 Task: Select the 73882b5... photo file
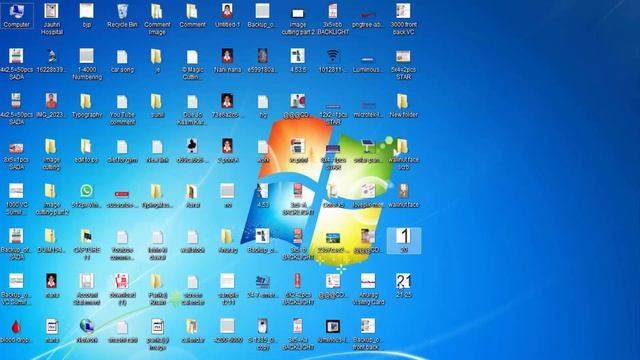[227, 106]
